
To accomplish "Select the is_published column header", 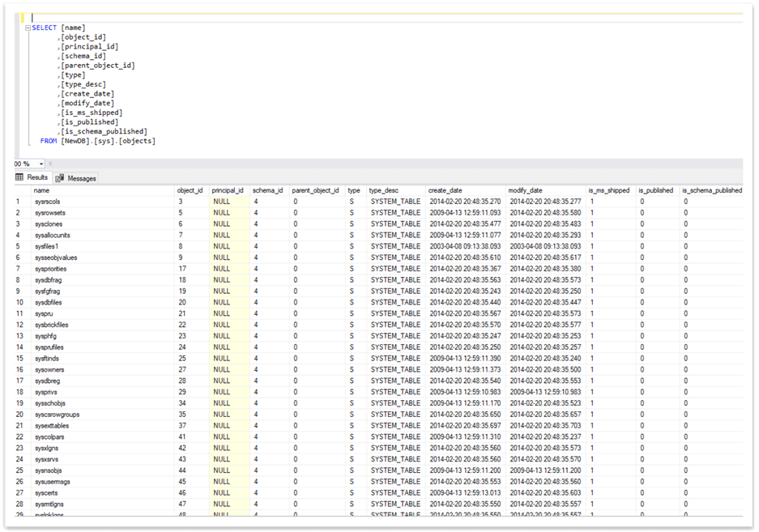I will pyautogui.click(x=658, y=191).
